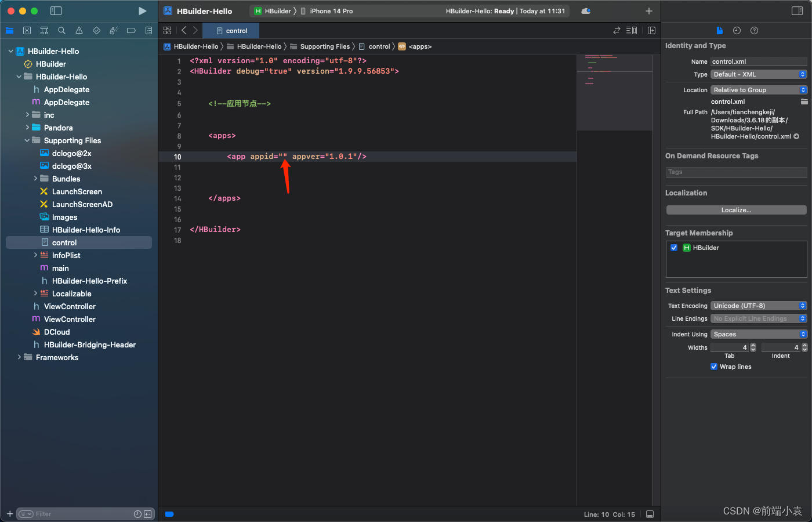Open Indent Using Spaces dropdown
812x522 pixels.
coord(759,334)
